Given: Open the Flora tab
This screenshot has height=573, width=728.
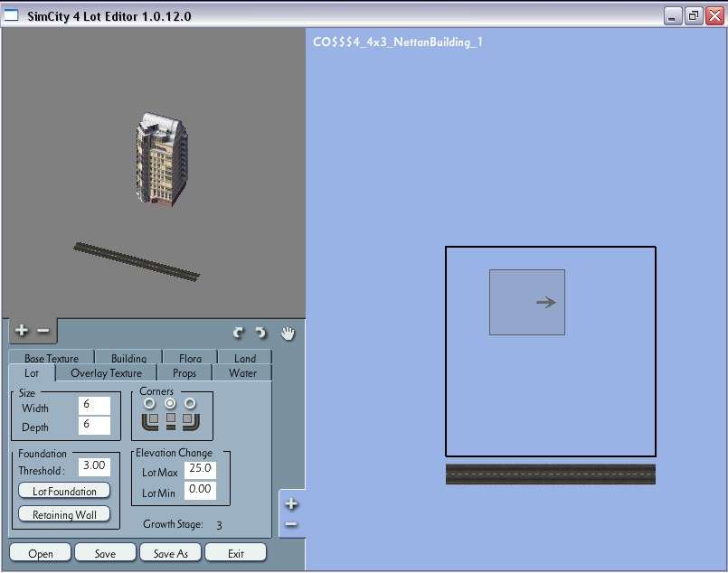Looking at the screenshot, I should coord(190,358).
